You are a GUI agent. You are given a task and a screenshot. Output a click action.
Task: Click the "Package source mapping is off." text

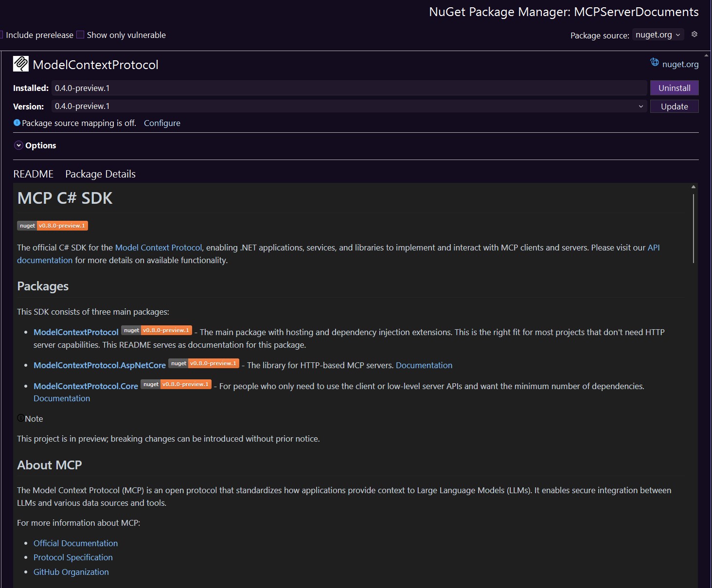click(x=79, y=123)
